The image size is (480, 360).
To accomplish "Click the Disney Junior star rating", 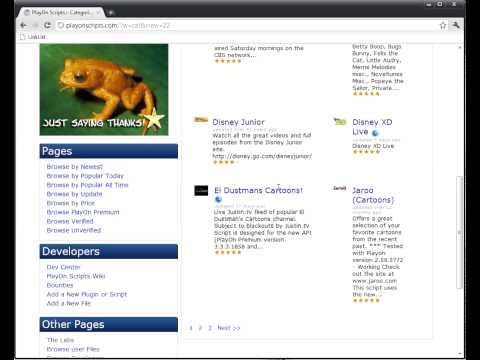I will 225,162.
